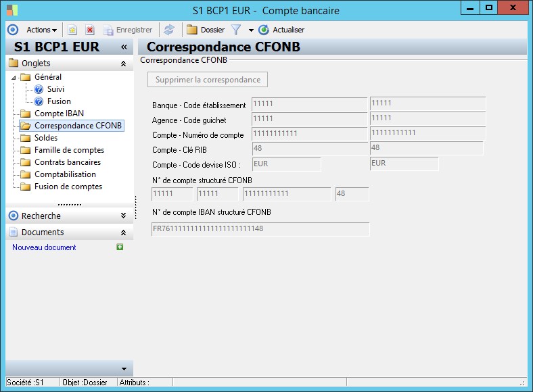This screenshot has width=533, height=392.
Task: Open the Dossier toolbar button
Action: [x=206, y=30]
